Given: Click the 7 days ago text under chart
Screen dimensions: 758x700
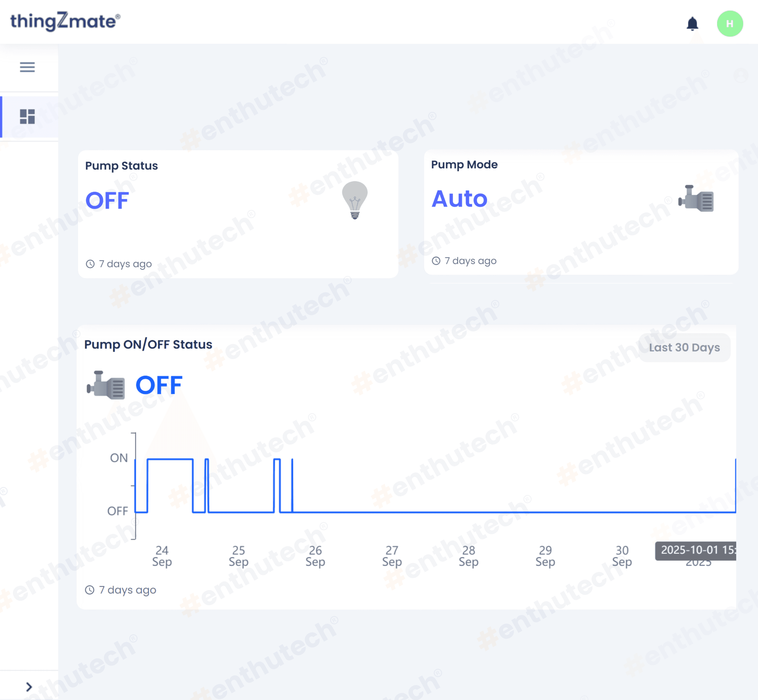Looking at the screenshot, I should [127, 590].
